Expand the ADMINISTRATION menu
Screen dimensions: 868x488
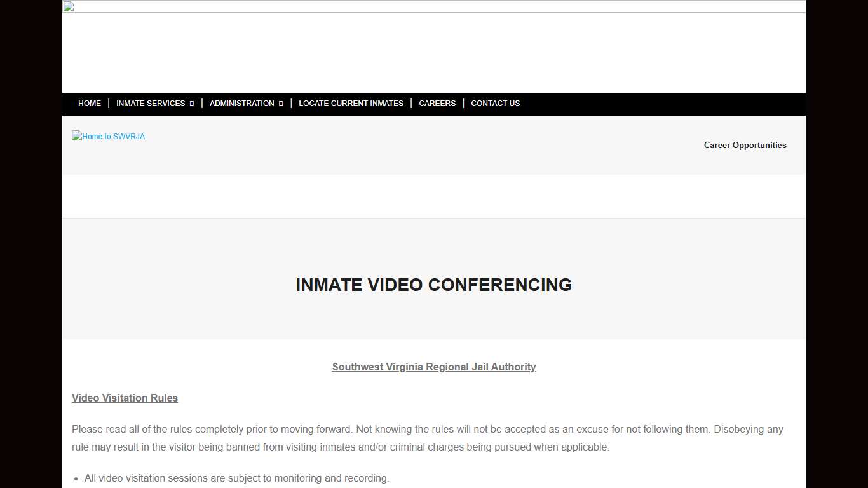click(241, 103)
